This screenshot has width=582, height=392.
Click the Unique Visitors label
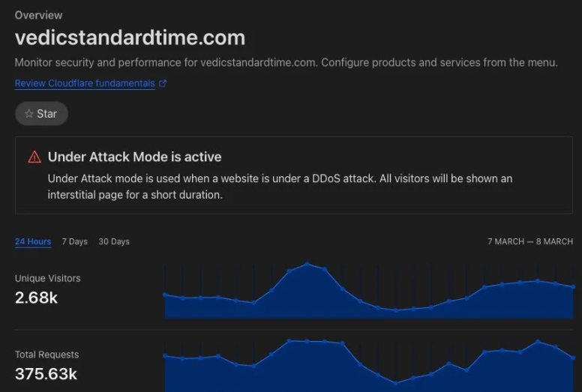(47, 278)
